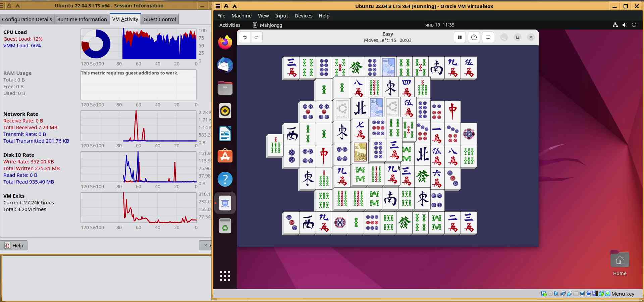This screenshot has width=644, height=302.
Task: Open the Home folder desktop icon
Action: point(620,263)
